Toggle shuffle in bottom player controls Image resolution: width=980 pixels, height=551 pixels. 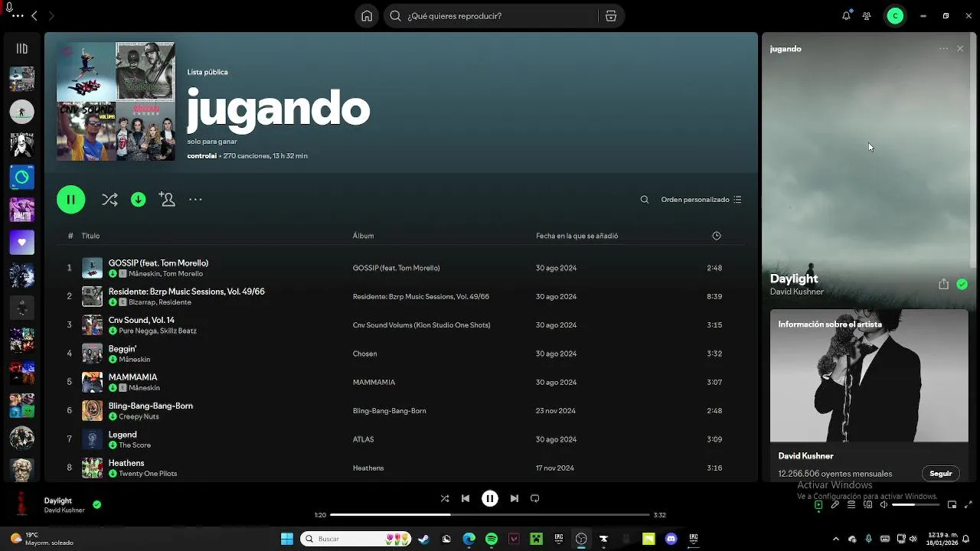pyautogui.click(x=445, y=498)
